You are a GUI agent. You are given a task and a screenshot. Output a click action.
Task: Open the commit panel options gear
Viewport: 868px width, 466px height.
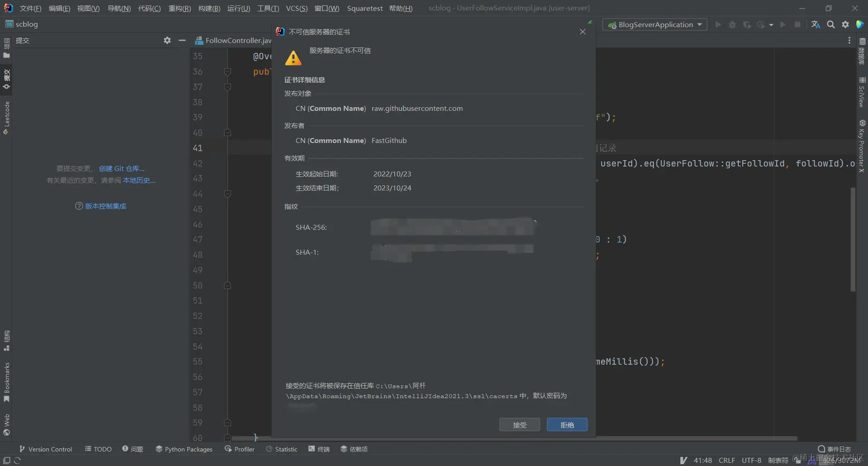[x=167, y=40]
